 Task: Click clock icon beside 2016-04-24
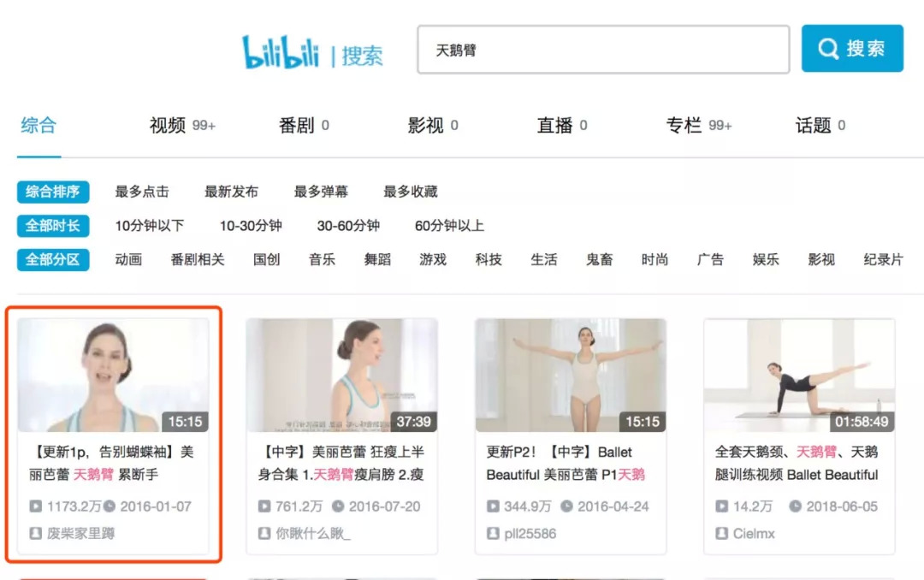tap(566, 506)
